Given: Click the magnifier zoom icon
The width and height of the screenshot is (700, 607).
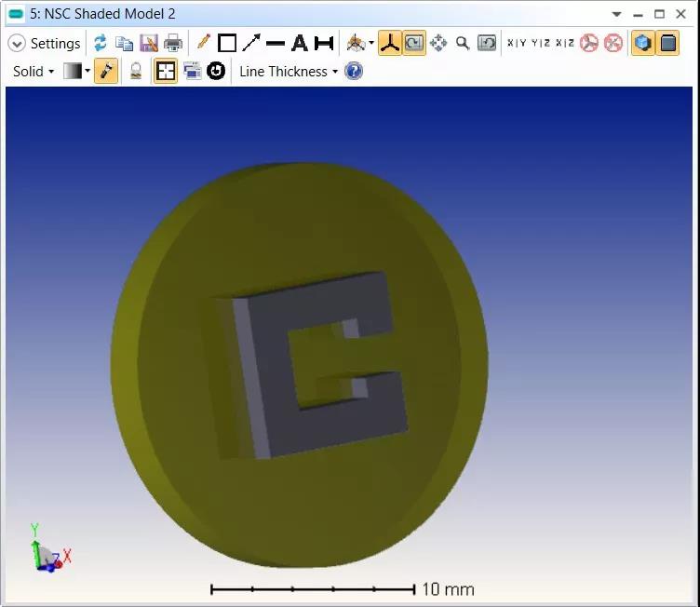Looking at the screenshot, I should click(x=463, y=43).
